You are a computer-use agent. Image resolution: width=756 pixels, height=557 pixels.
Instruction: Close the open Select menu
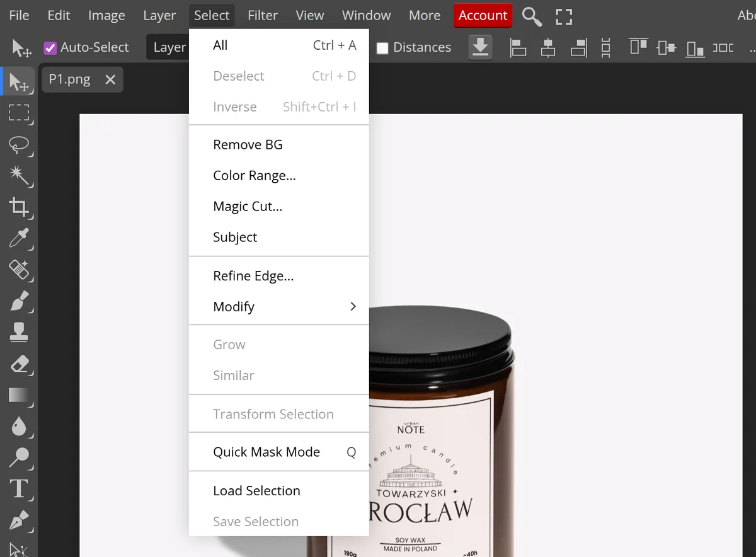click(212, 15)
